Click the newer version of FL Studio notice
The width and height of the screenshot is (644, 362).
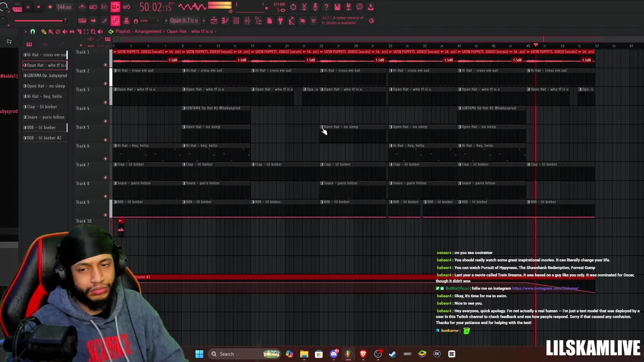point(342,21)
